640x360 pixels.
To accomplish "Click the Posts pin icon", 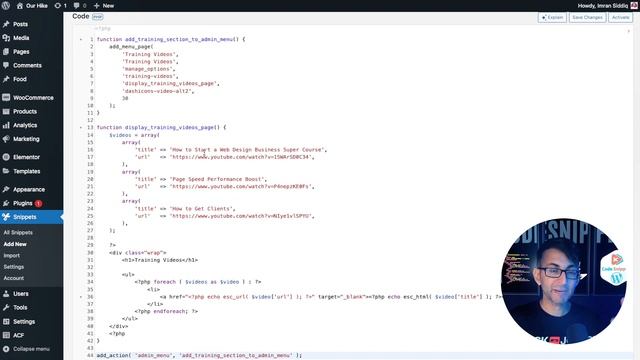I will 6,24.
